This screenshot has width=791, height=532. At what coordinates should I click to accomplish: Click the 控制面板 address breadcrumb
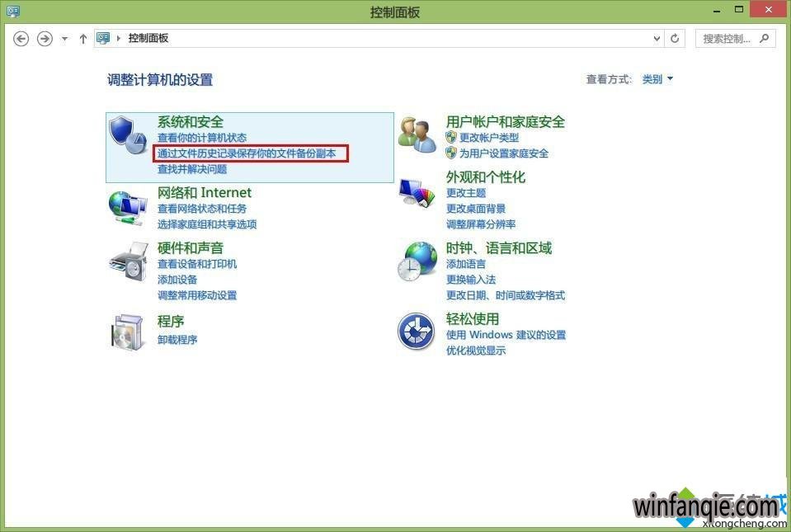pyautogui.click(x=148, y=38)
